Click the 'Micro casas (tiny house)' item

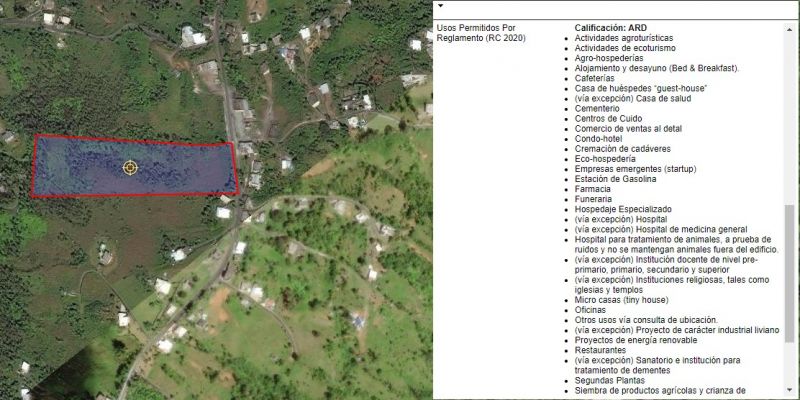pos(621,300)
